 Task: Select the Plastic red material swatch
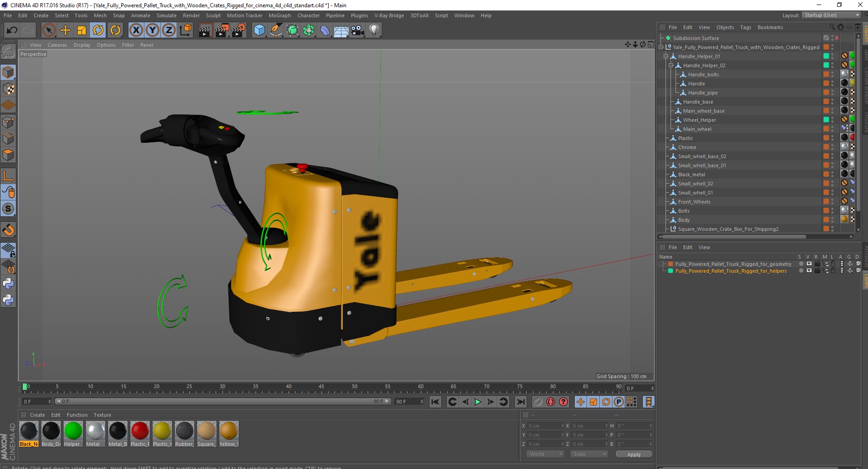pyautogui.click(x=140, y=434)
